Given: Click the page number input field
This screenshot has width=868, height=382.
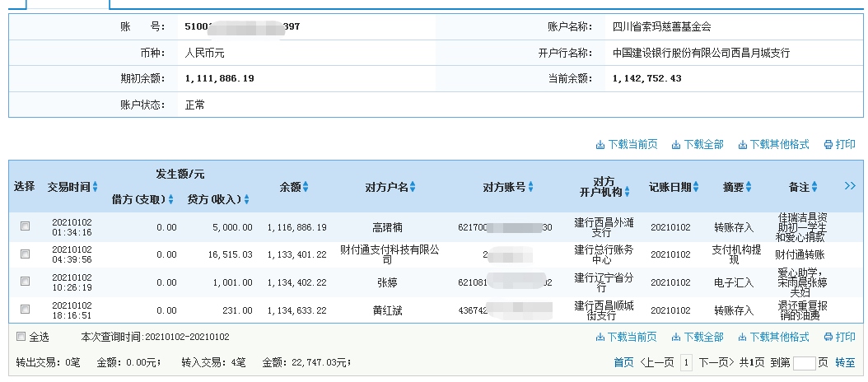Looking at the screenshot, I should coord(804,363).
